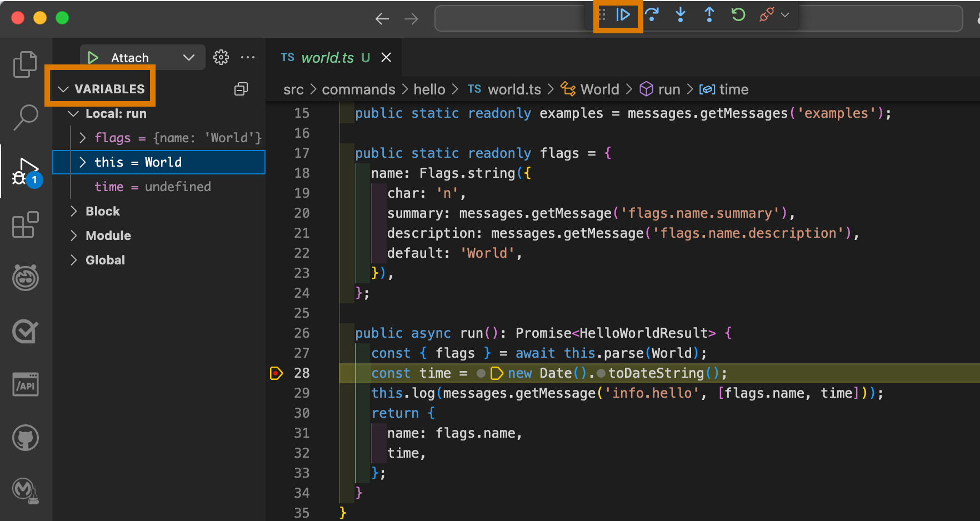The width and height of the screenshot is (980, 521).
Task: Start debugging with green play button
Action: [x=93, y=58]
